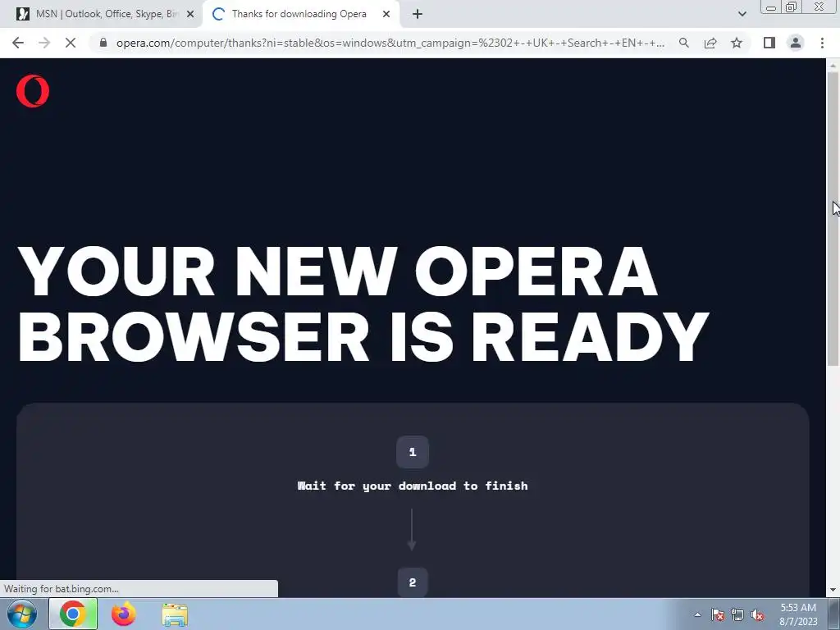This screenshot has width=840, height=630.
Task: Click the heading YOUR NEW OPERA BROWSER IS READY
Action: (x=363, y=304)
